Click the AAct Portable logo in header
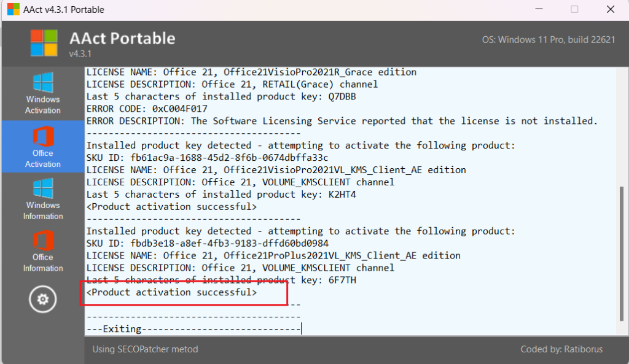The image size is (629, 364). click(x=44, y=43)
